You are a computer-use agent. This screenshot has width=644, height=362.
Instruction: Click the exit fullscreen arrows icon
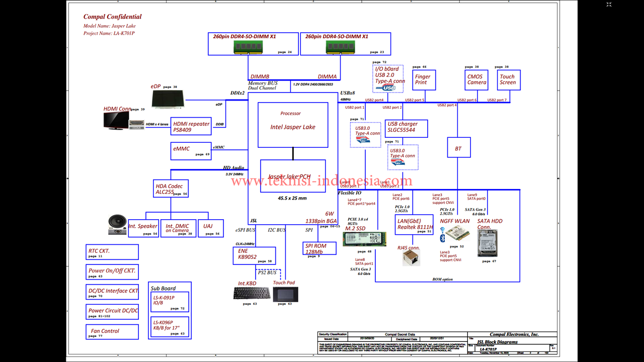click(x=609, y=5)
